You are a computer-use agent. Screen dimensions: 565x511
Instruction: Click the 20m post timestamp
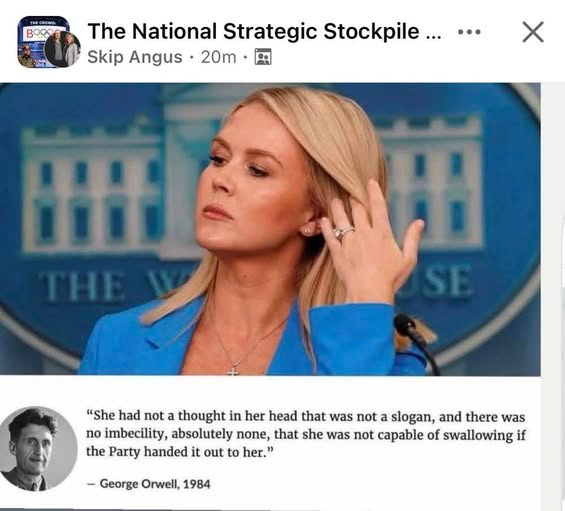(x=219, y=57)
